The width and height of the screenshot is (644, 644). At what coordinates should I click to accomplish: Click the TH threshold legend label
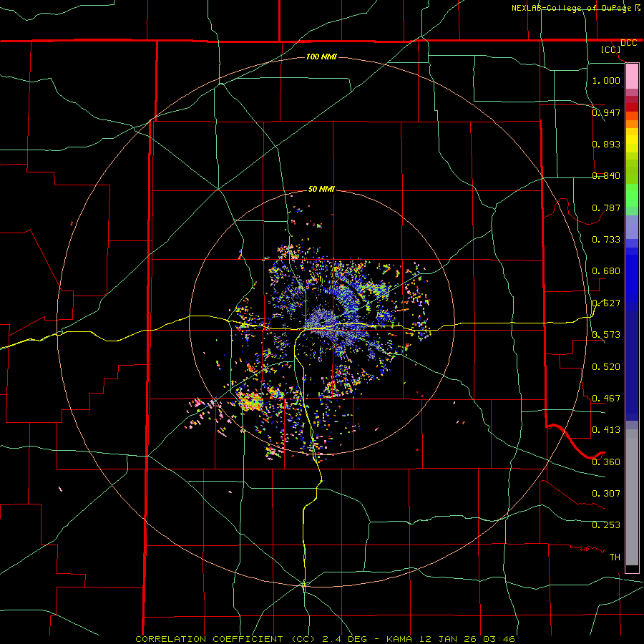coord(615,557)
